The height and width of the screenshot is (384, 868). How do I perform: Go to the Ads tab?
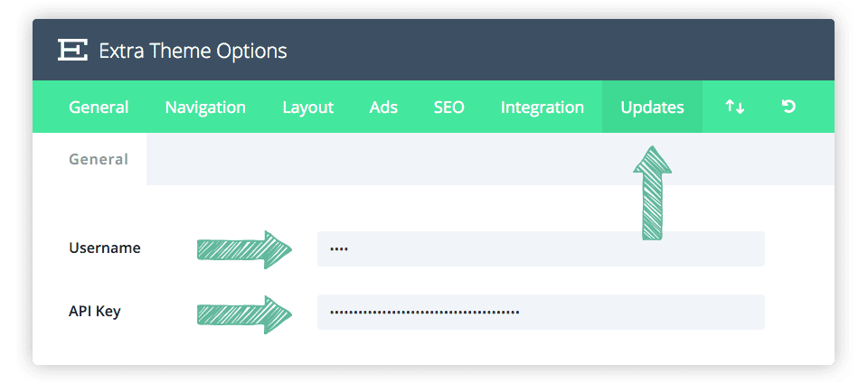click(x=383, y=108)
